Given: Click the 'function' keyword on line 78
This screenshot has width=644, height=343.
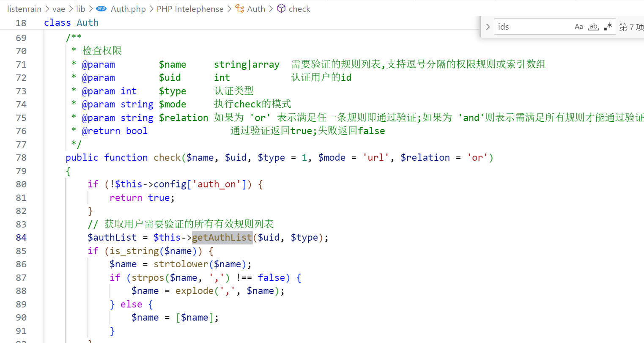Looking at the screenshot, I should pyautogui.click(x=126, y=158).
